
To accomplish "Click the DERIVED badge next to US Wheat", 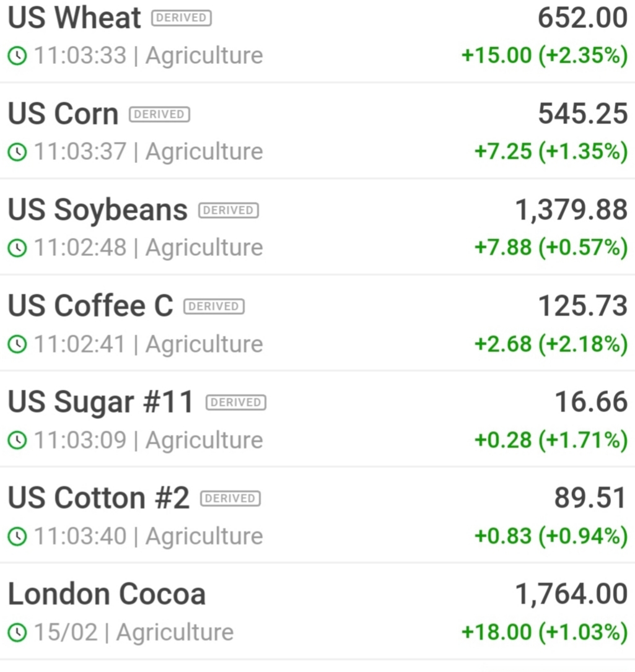I will point(182,18).
